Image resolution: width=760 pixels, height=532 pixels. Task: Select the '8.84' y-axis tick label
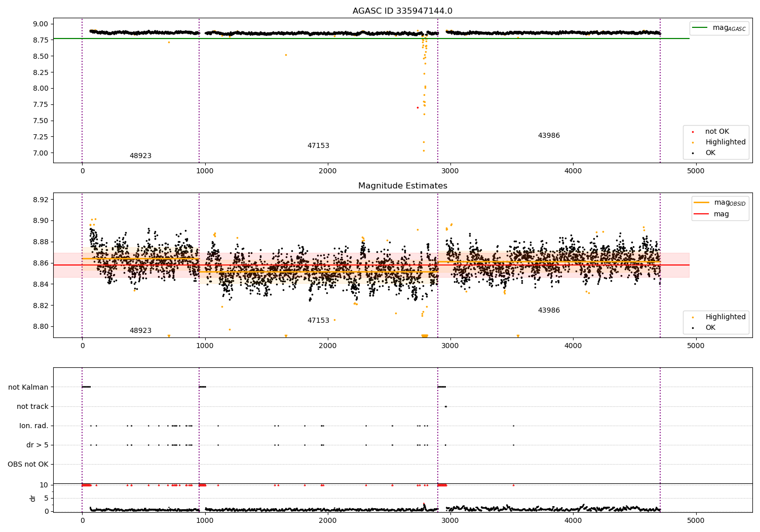tap(41, 285)
